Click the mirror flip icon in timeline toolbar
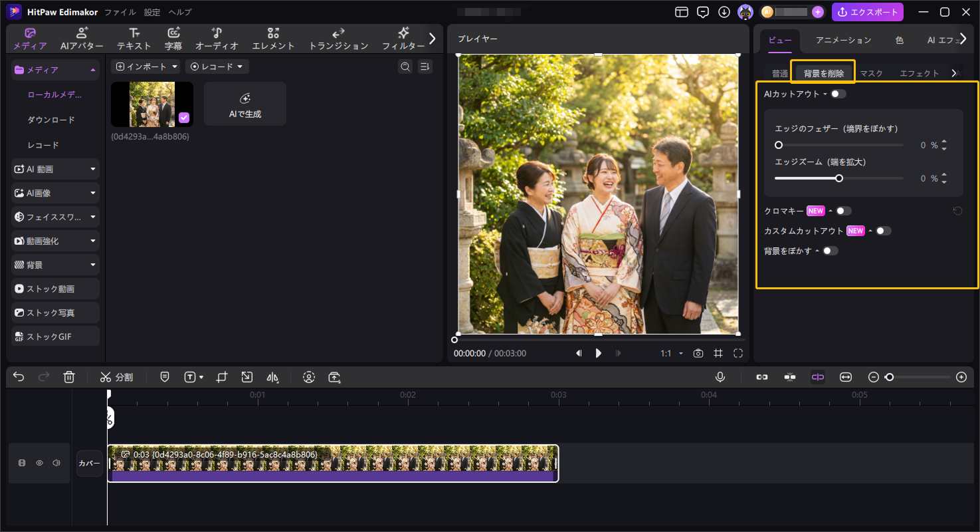980x532 pixels. (x=272, y=377)
